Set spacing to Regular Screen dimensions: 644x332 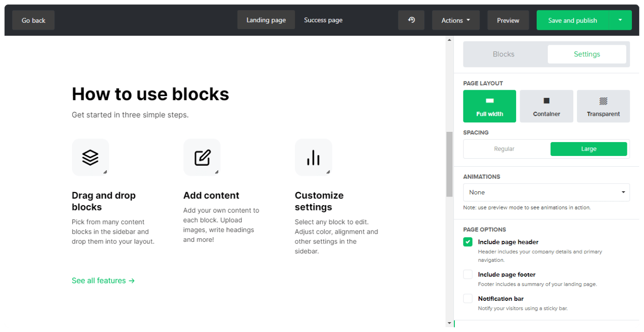tap(504, 149)
